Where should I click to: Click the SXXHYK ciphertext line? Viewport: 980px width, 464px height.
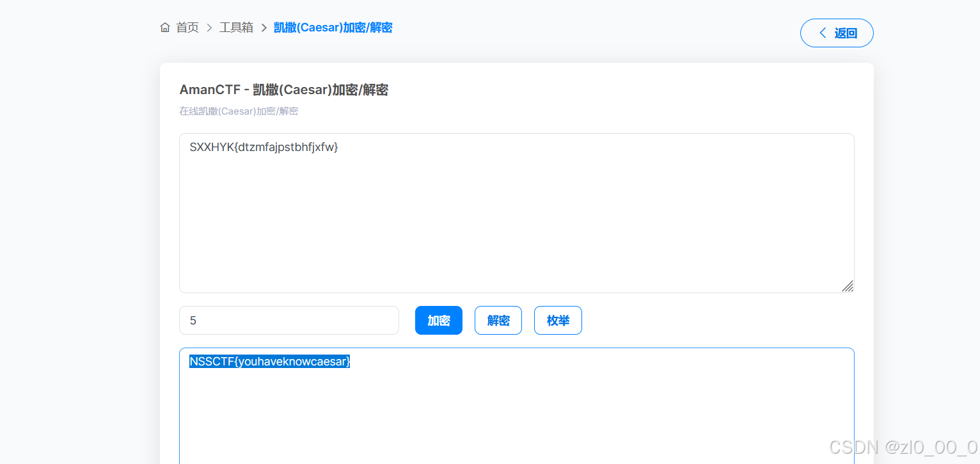[264, 147]
